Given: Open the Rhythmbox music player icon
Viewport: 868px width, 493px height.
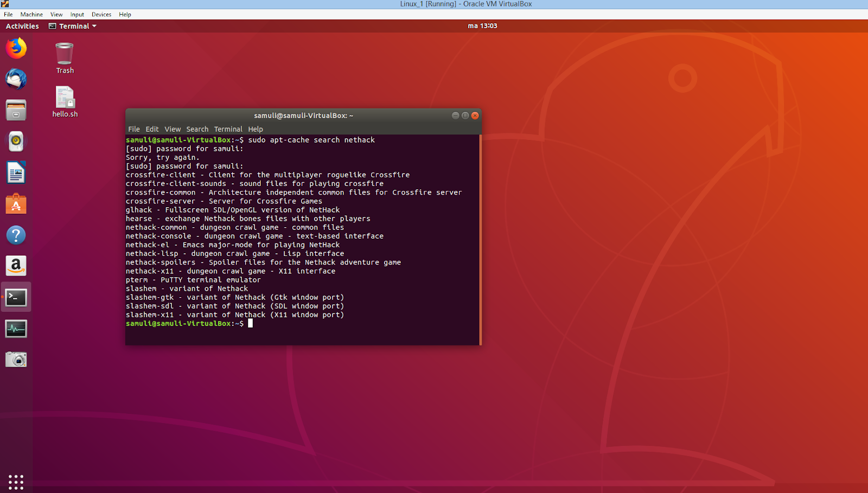Looking at the screenshot, I should coord(16,142).
